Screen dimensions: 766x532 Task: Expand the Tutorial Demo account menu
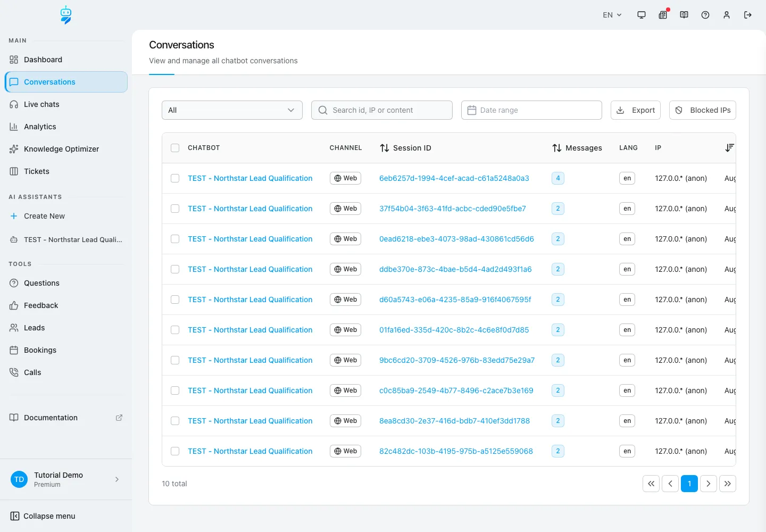pos(66,479)
